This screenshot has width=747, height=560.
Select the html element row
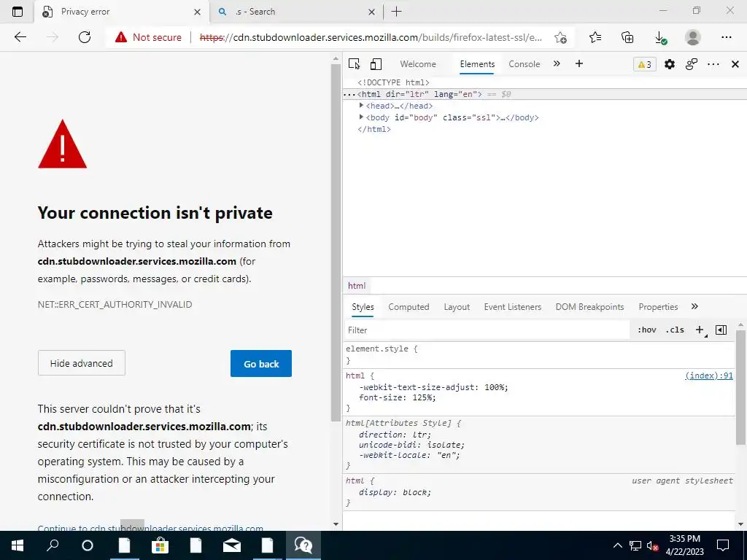pyautogui.click(x=544, y=94)
